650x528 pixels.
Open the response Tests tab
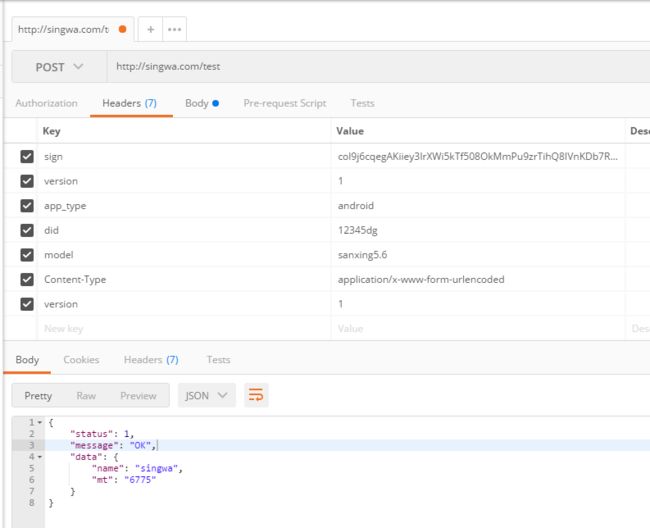218,359
